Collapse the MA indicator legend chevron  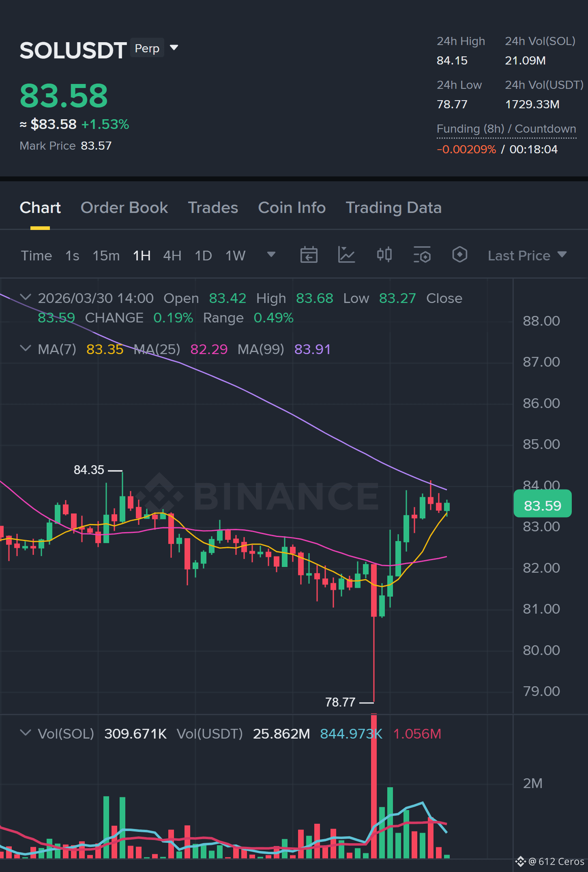pos(25,348)
